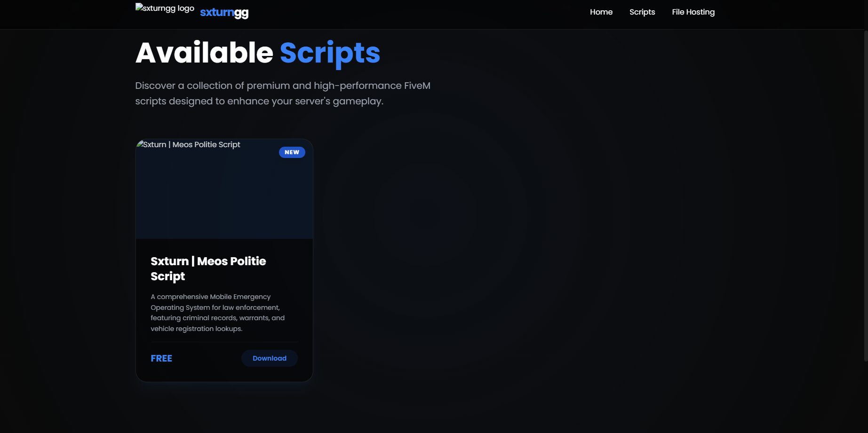
Task: Switch to the Scripts section
Action: pyautogui.click(x=642, y=12)
